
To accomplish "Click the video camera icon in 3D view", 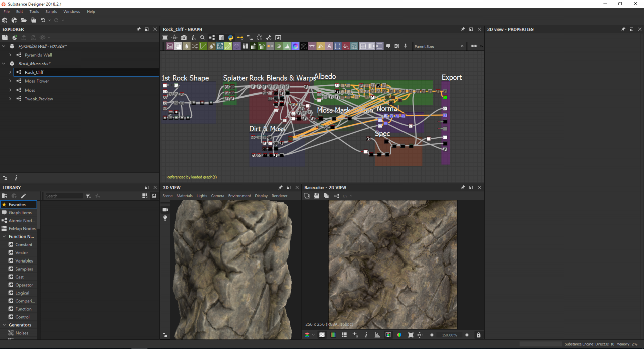I will [x=165, y=209].
